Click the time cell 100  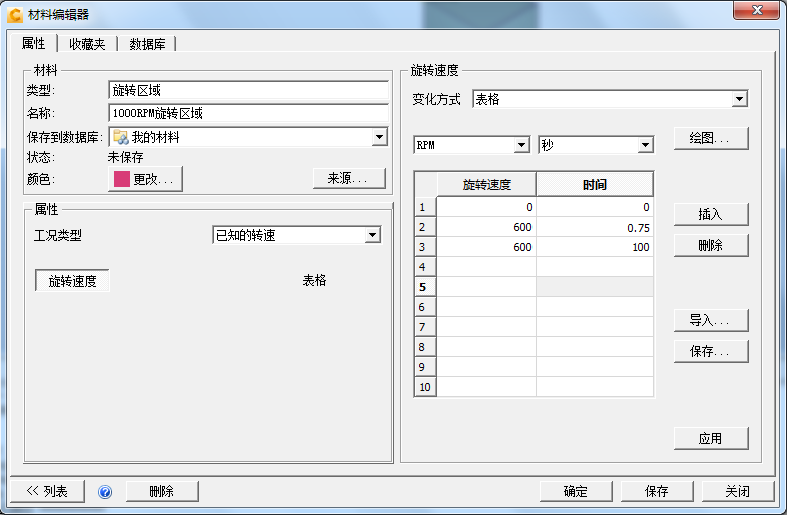pyautogui.click(x=595, y=247)
